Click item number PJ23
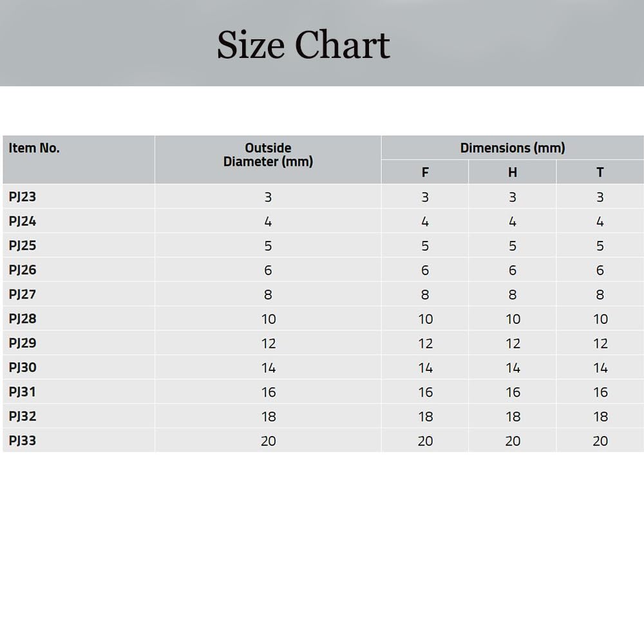 pos(23,196)
